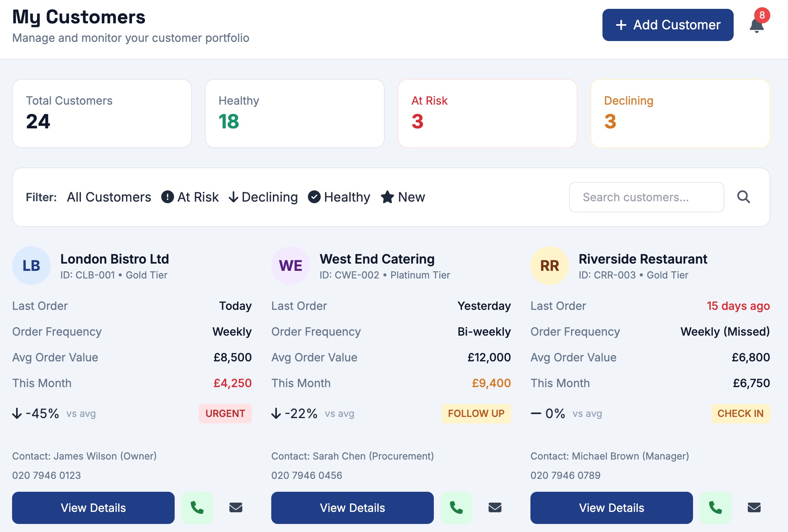The width and height of the screenshot is (788, 532).
Task: Click the LB avatar thumbnail
Action: pos(31,266)
